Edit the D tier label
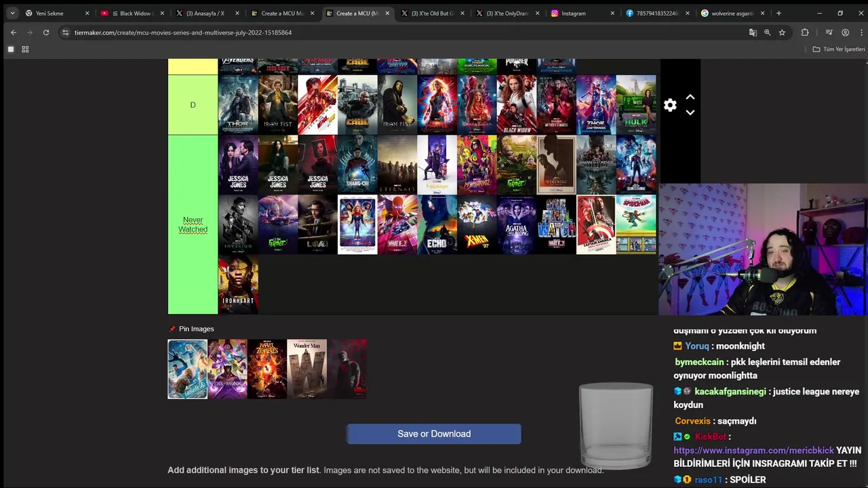Viewport: 868px width, 488px height. pos(193,105)
